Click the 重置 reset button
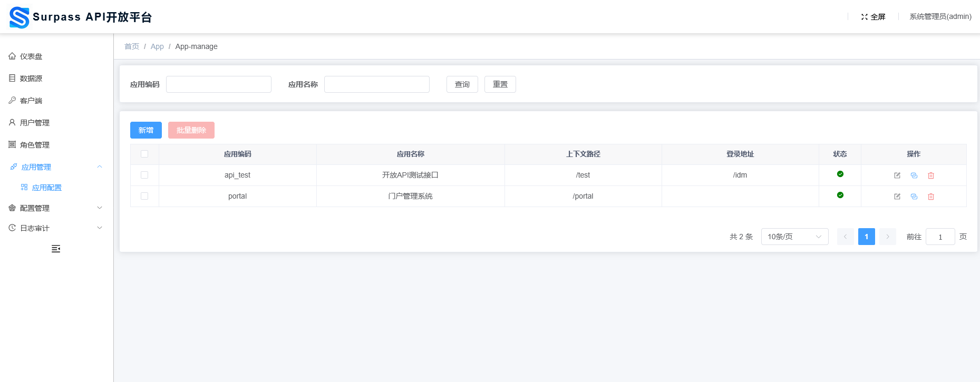Screen dimensions: 980x382 coord(500,84)
